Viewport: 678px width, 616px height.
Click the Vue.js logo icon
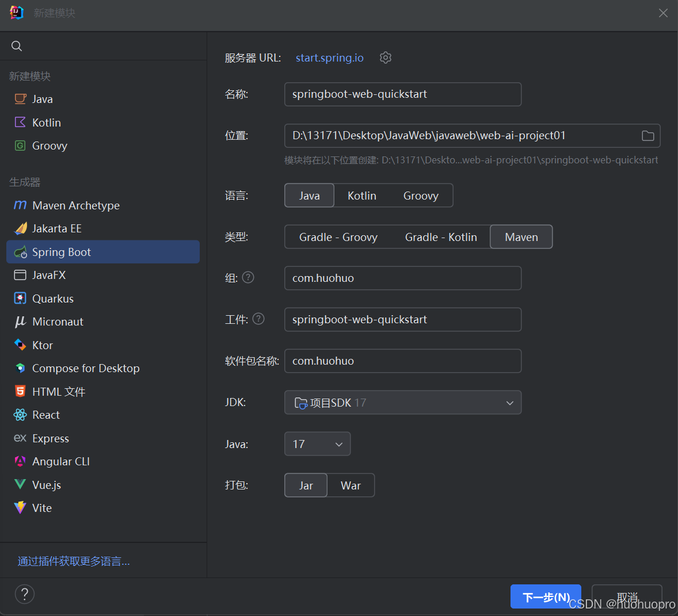coord(20,485)
